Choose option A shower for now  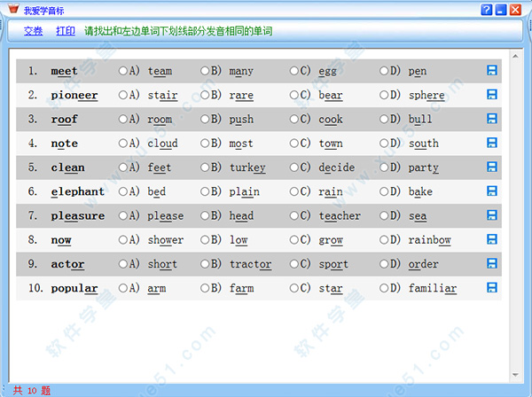point(122,239)
